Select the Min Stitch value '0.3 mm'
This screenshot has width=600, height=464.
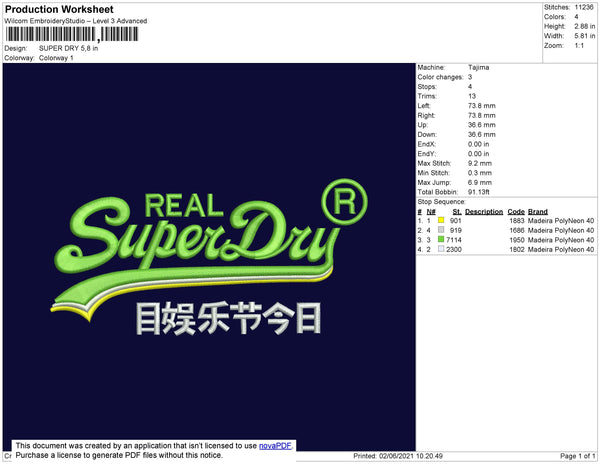(480, 173)
